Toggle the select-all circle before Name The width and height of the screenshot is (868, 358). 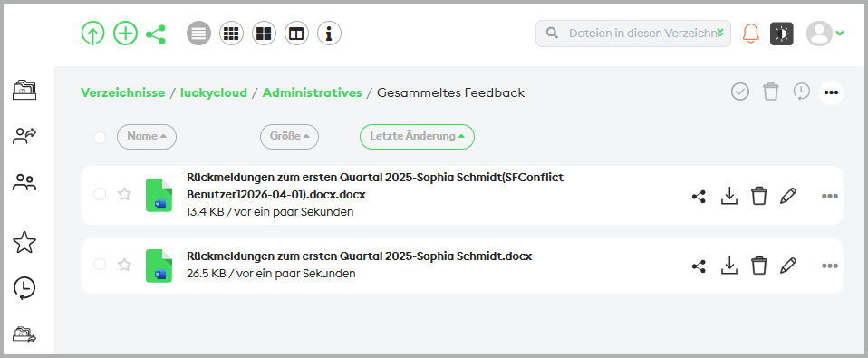pos(100,137)
